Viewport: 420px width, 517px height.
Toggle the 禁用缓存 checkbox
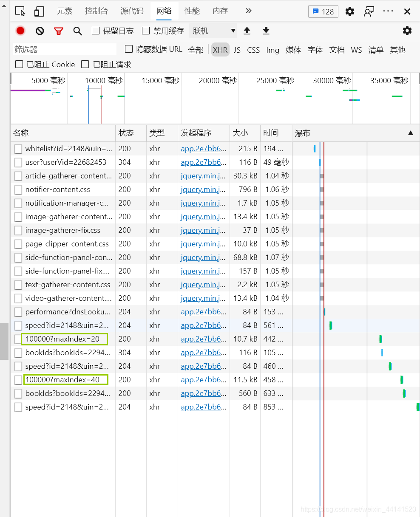point(146,31)
